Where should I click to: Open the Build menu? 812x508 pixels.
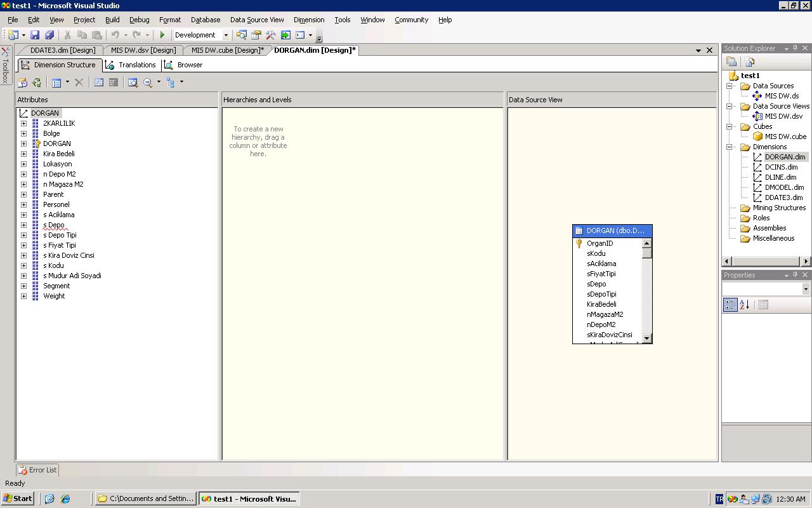pyautogui.click(x=112, y=20)
